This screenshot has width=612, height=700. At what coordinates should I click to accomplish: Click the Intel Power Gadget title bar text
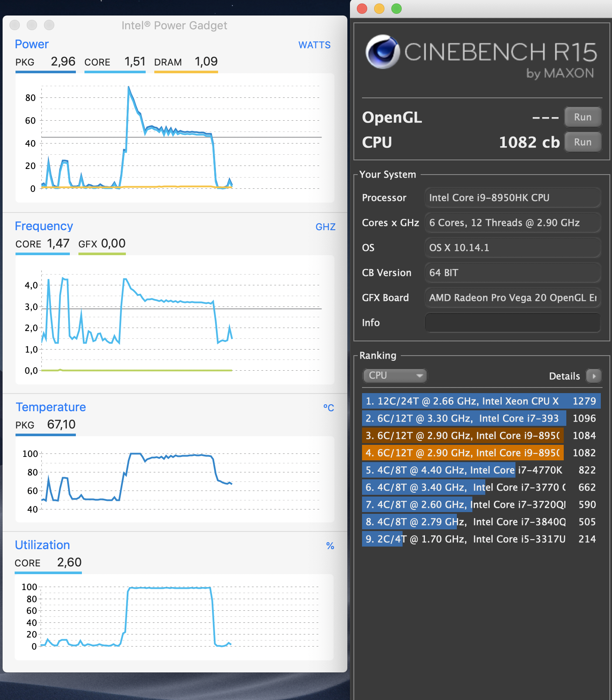click(174, 25)
